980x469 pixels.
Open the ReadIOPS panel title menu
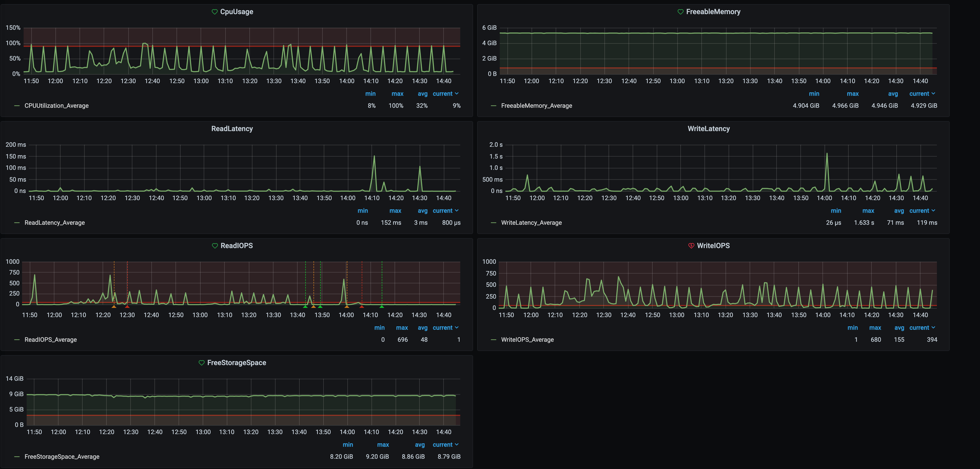point(237,246)
